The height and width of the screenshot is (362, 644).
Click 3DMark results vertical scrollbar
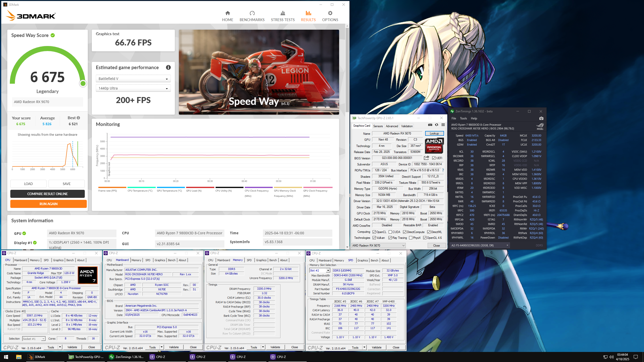click(347, 70)
